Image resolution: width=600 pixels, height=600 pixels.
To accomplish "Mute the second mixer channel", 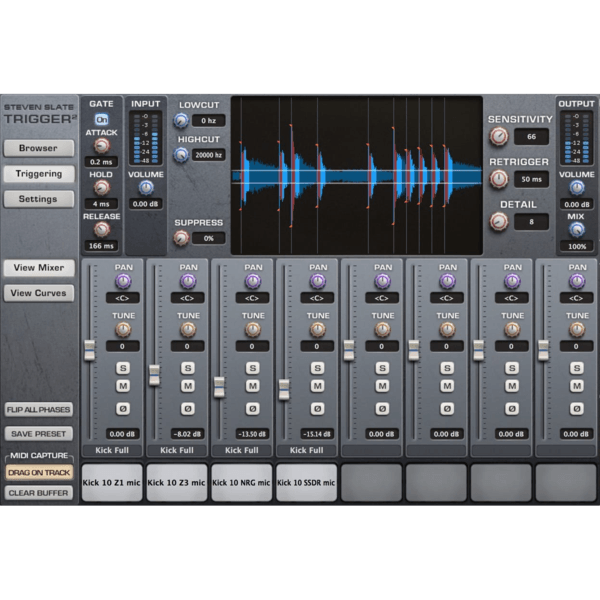I will point(187,387).
